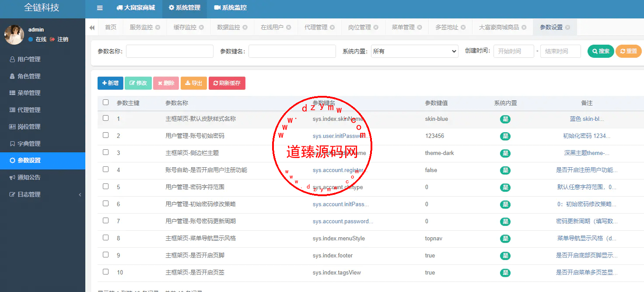Click the 导出 export button

pos(194,83)
